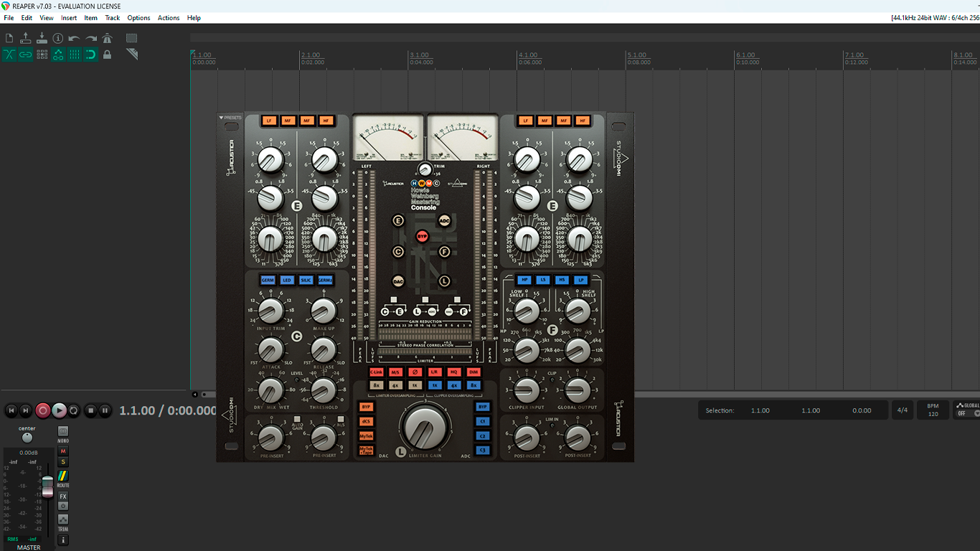Enable the HQ button in plugin
980x551 pixels.
click(x=453, y=372)
